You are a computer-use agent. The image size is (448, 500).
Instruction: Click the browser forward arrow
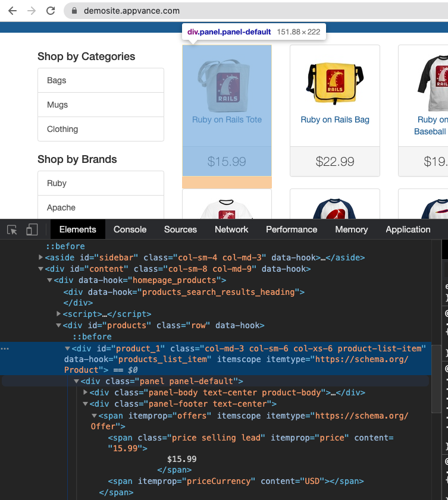[x=32, y=11]
